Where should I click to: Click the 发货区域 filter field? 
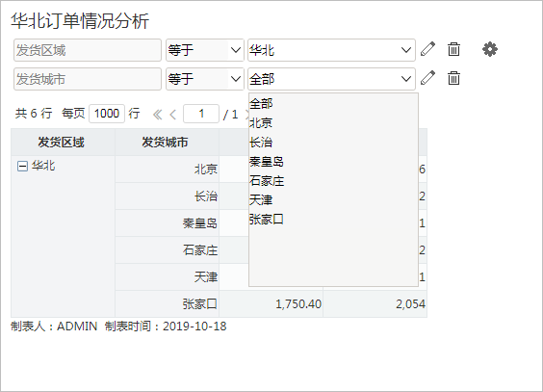88,50
